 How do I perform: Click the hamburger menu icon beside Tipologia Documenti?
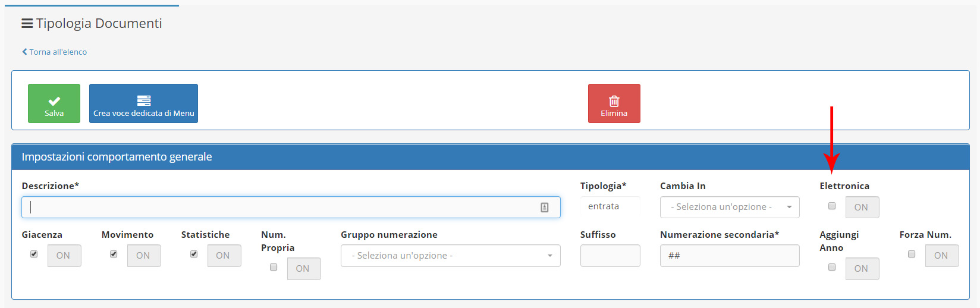pos(27,24)
